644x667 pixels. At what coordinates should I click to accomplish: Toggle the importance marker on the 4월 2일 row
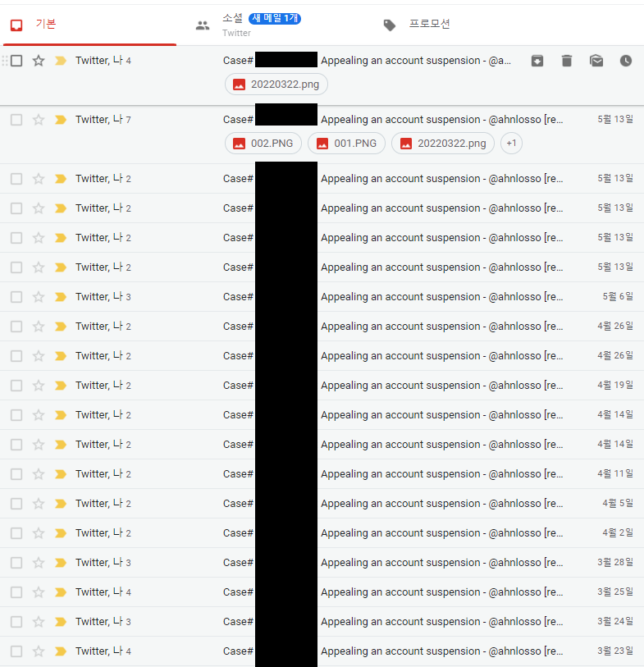coord(61,533)
